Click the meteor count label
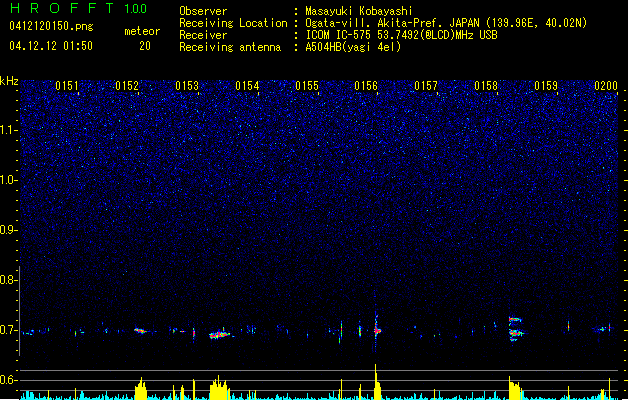Viewport: 629px width, 400px height. click(x=142, y=31)
